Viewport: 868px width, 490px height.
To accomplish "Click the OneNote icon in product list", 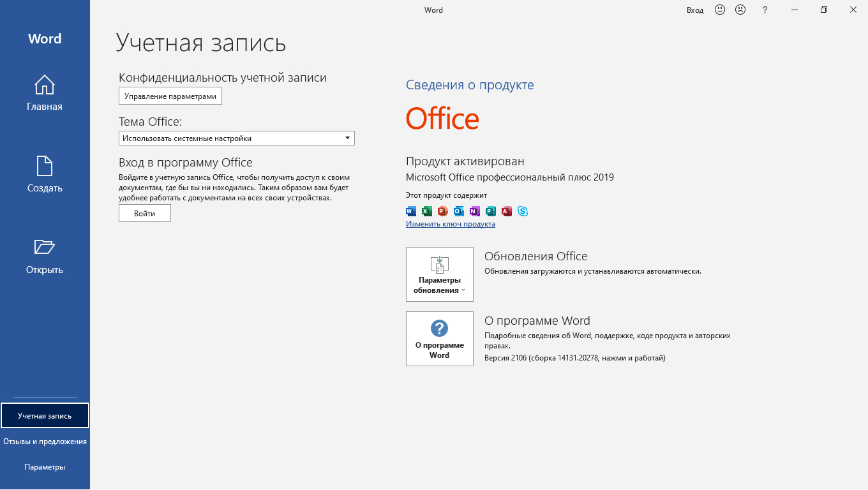I will pyautogui.click(x=475, y=211).
